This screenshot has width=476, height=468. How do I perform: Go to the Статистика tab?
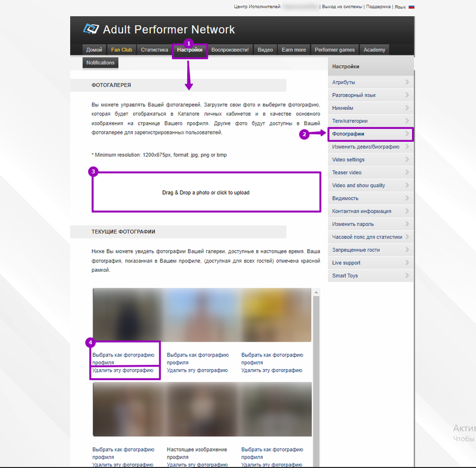tap(154, 50)
